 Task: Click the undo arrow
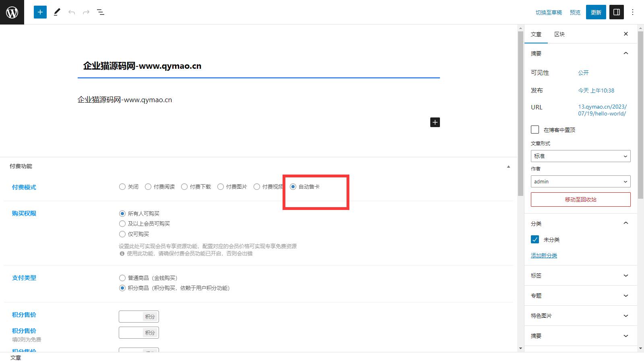[x=72, y=12]
